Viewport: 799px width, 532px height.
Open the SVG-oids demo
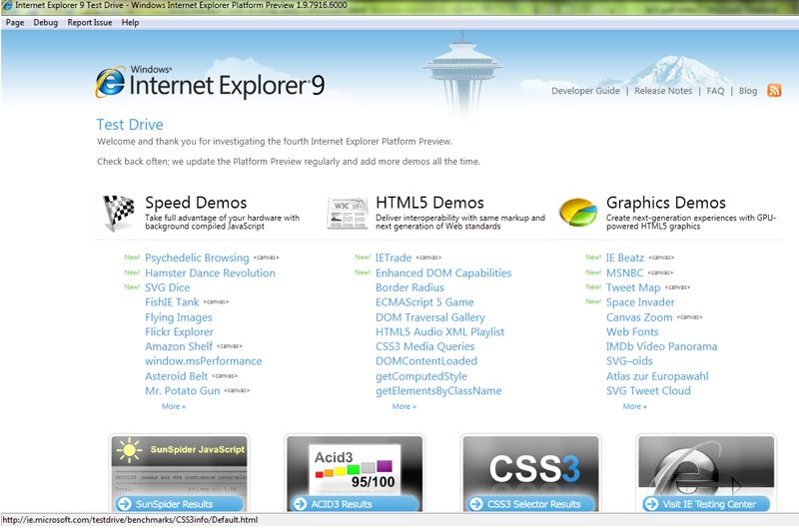pyautogui.click(x=629, y=361)
